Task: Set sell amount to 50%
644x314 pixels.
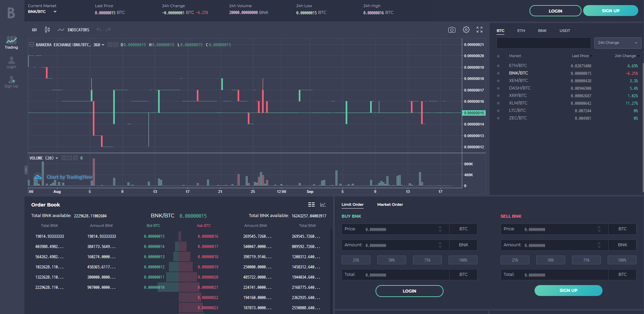Action: pos(551,260)
